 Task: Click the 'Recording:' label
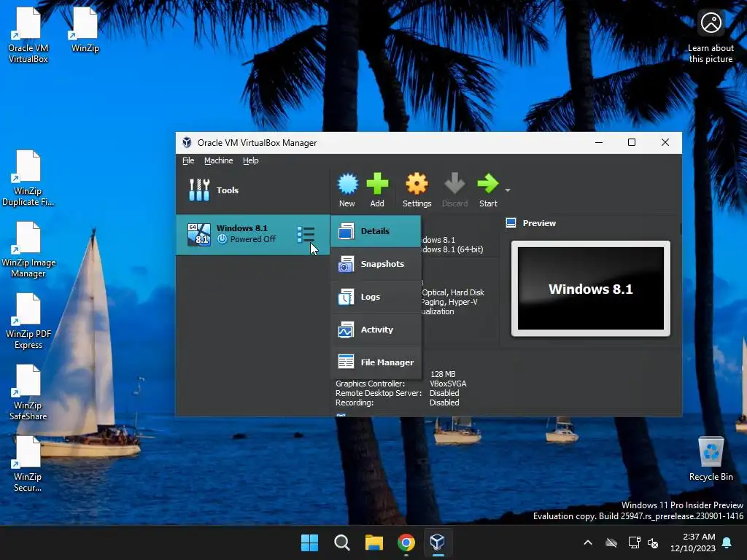[354, 402]
